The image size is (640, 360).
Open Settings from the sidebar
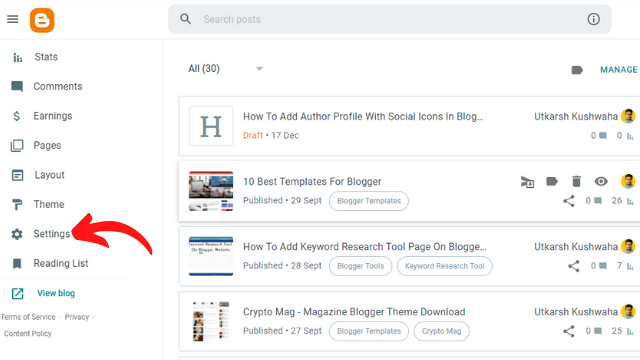coord(52,234)
